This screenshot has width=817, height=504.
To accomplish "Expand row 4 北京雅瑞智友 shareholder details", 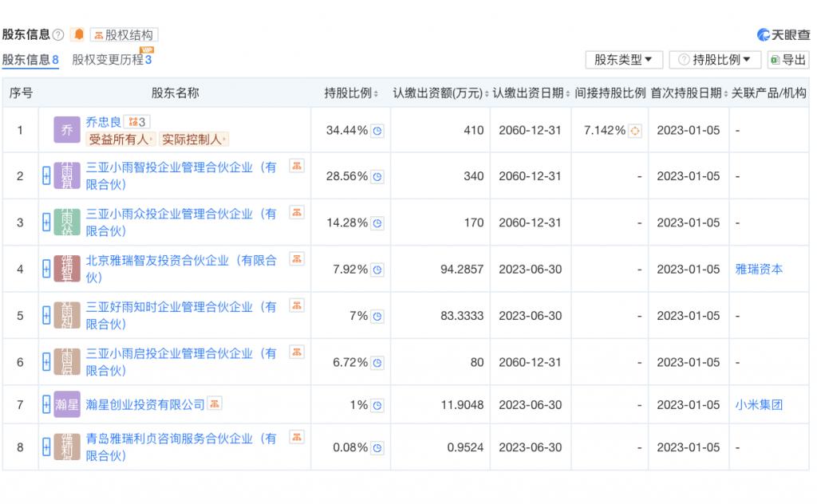I will 46,270.
